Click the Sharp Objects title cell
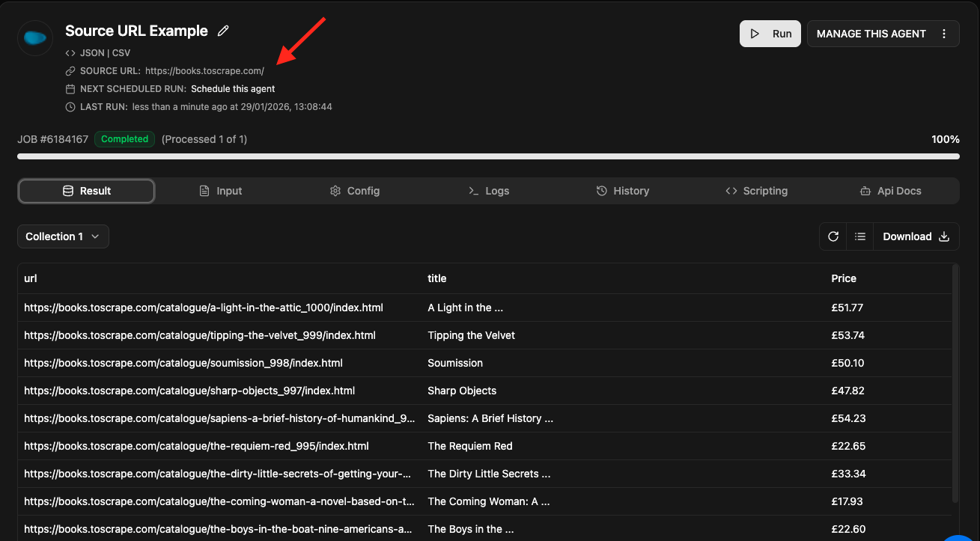This screenshot has height=541, width=980. 462,391
